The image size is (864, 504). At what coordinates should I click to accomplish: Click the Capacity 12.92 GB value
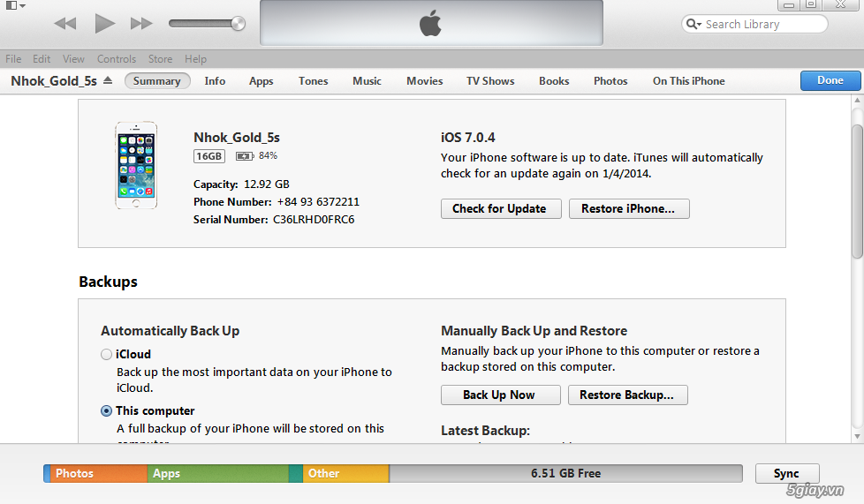click(x=267, y=184)
